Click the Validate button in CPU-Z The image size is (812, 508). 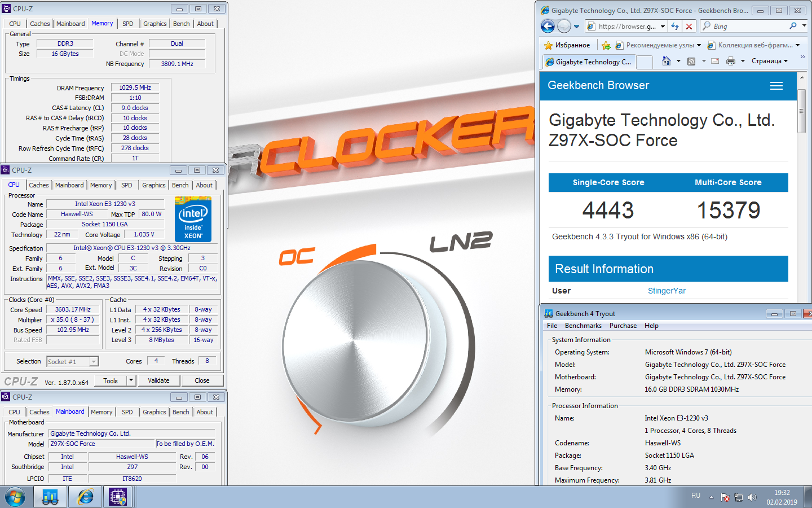coord(158,380)
